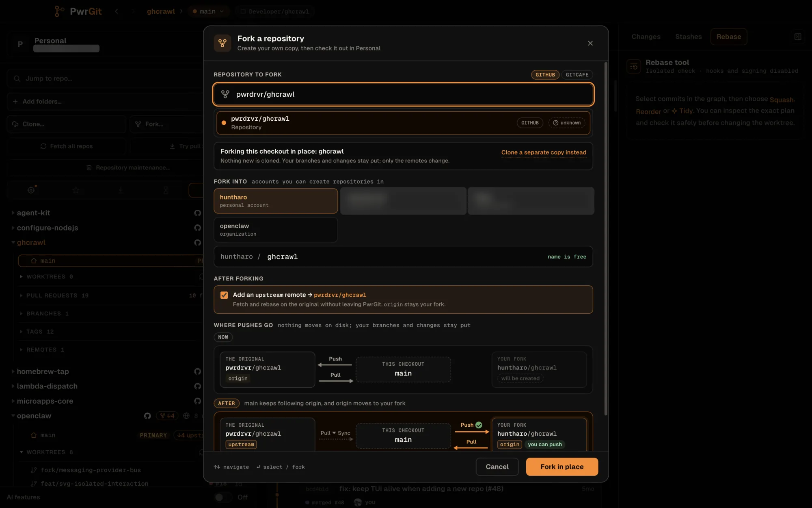Screen dimensions: 812x508
Task: Close the Fork a repository dialog
Action: click(x=590, y=43)
